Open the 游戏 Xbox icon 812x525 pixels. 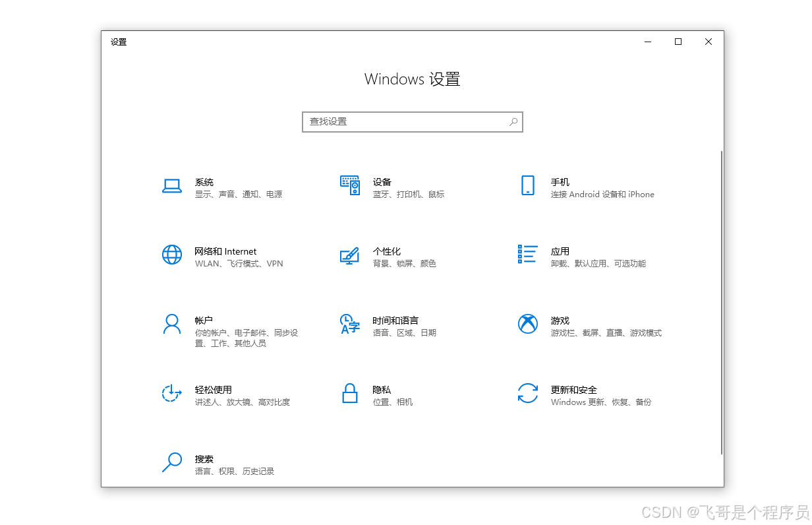[x=528, y=324]
